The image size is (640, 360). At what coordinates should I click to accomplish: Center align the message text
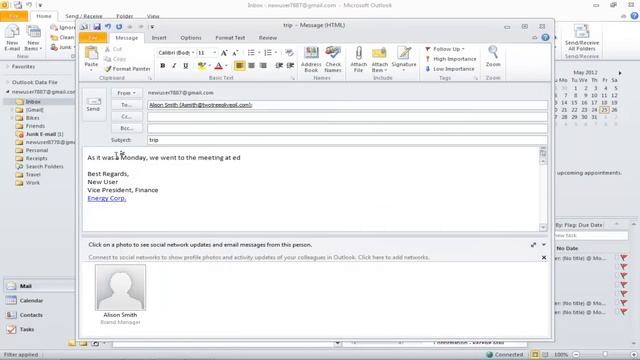[x=251, y=66]
